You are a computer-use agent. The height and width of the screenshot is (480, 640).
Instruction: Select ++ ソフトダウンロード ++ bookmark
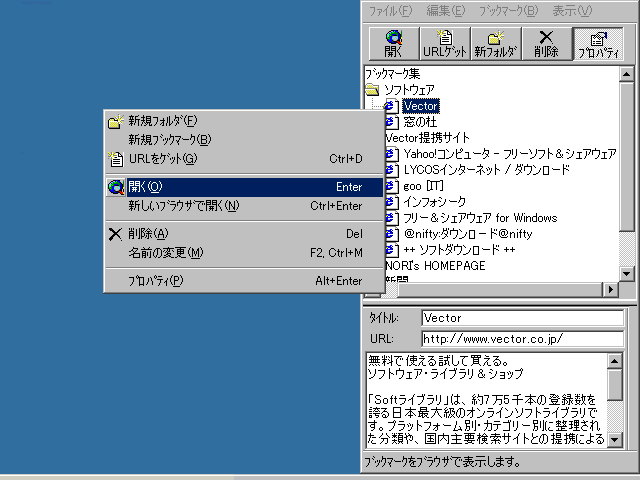pyautogui.click(x=459, y=250)
